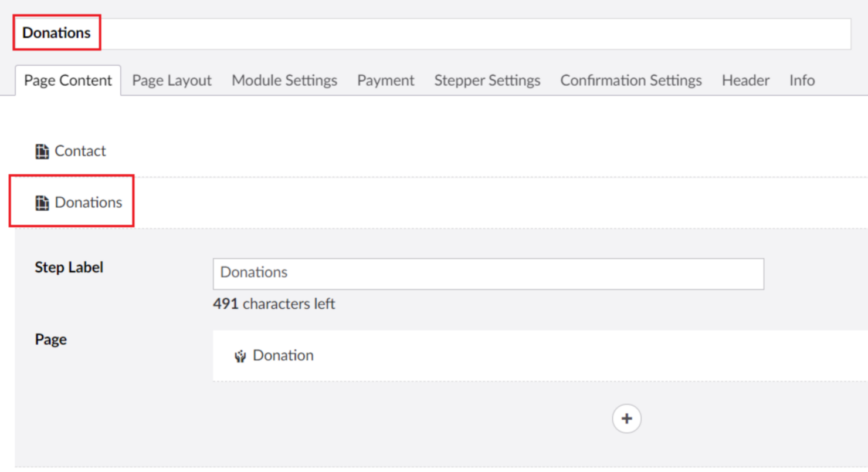Open the Module Settings tab
This screenshot has width=868, height=472.
[284, 80]
